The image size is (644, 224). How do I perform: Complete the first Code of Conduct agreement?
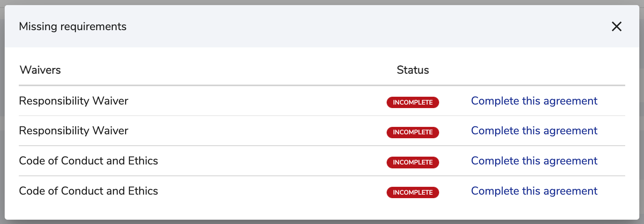pos(534,161)
